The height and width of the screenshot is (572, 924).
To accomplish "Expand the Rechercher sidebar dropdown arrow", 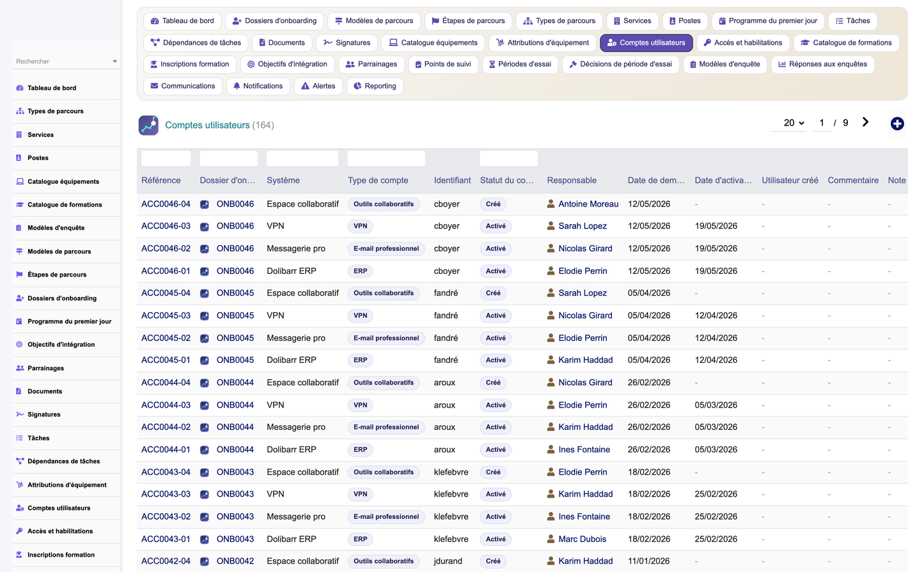I will coord(115,61).
